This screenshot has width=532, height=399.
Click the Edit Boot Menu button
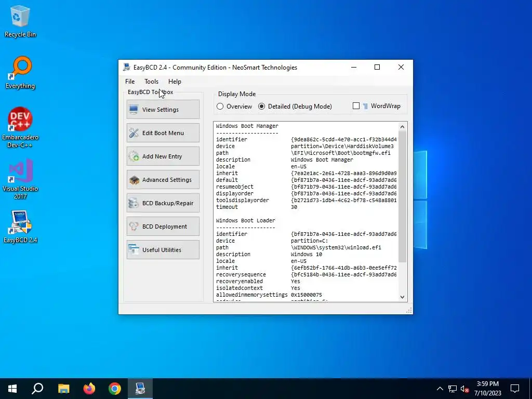coord(163,132)
